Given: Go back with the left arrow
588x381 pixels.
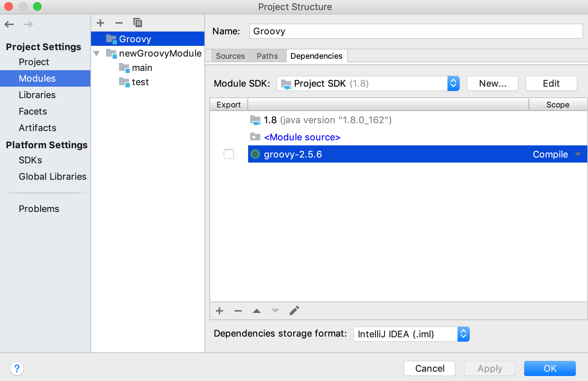Looking at the screenshot, I should (x=9, y=24).
